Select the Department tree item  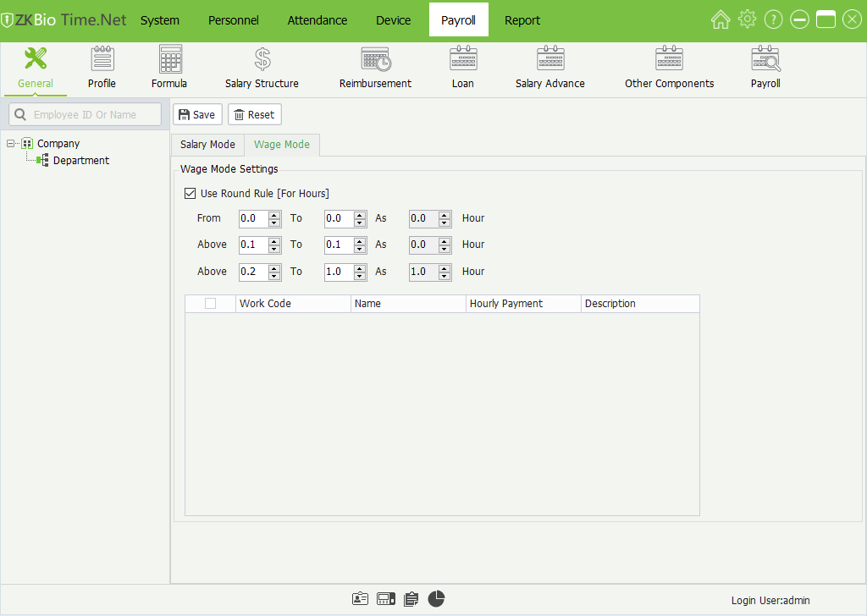[81, 161]
